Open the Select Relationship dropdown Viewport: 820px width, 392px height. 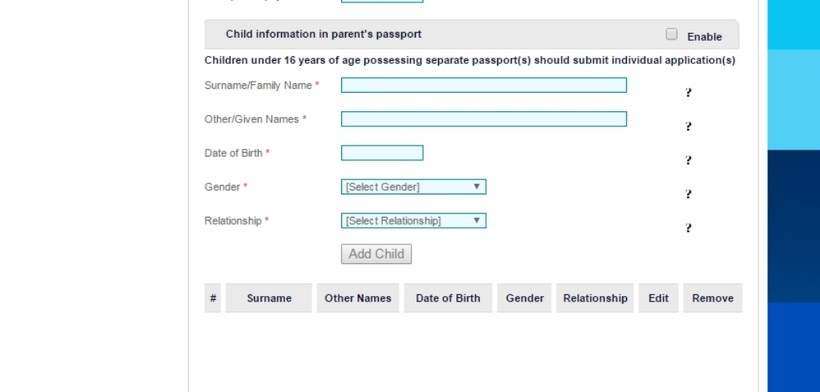(413, 221)
